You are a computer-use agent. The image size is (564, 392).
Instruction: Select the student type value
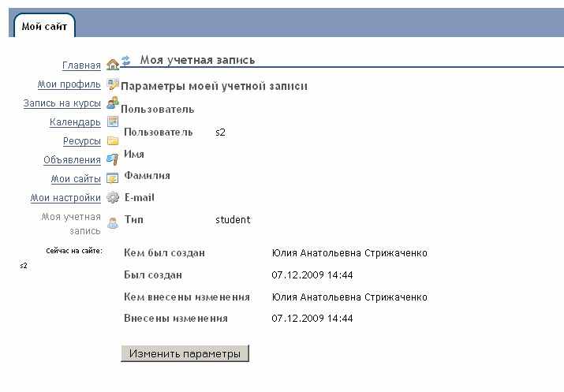[x=233, y=220]
